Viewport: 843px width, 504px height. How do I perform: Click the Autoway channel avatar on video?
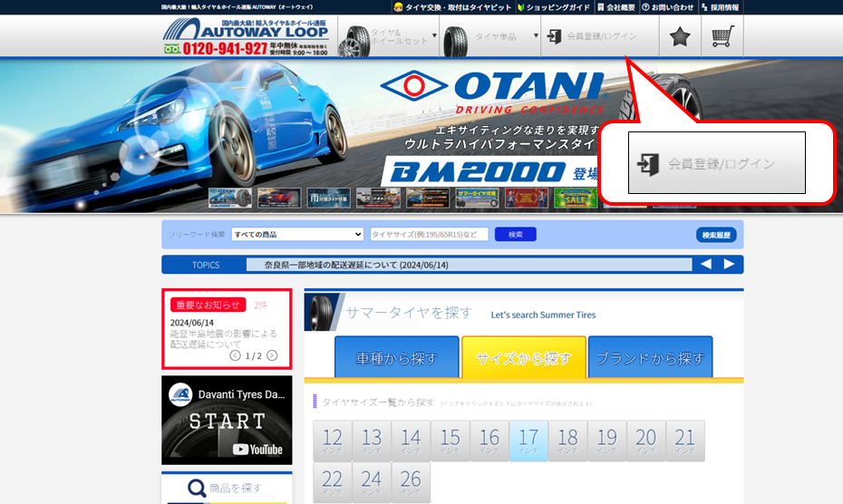point(180,395)
